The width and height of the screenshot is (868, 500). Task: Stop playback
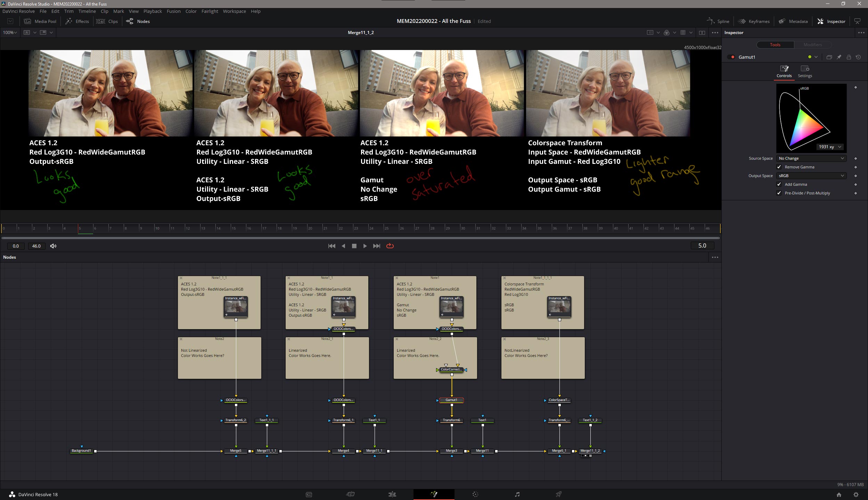click(x=354, y=246)
